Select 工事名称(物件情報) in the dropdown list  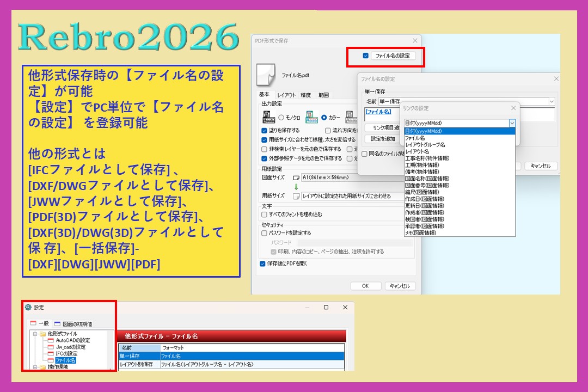tap(460, 158)
